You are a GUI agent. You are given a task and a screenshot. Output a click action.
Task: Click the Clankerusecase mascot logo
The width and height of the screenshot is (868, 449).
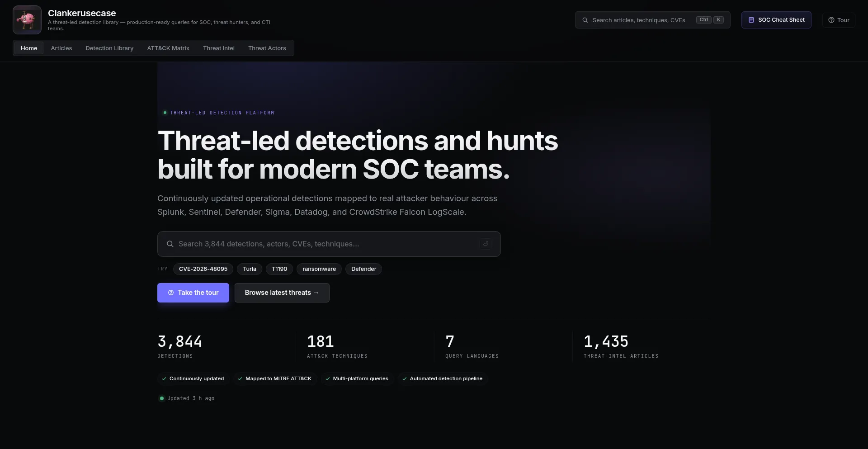(27, 20)
